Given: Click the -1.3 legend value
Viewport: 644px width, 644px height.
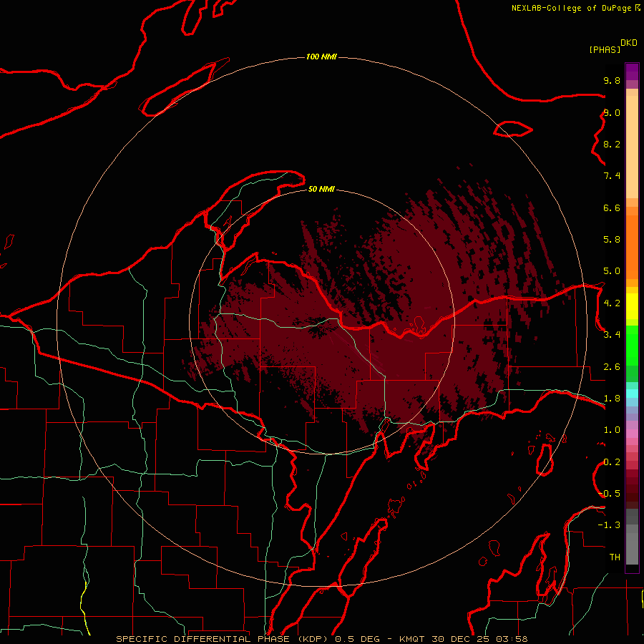Looking at the screenshot, I should tap(609, 525).
